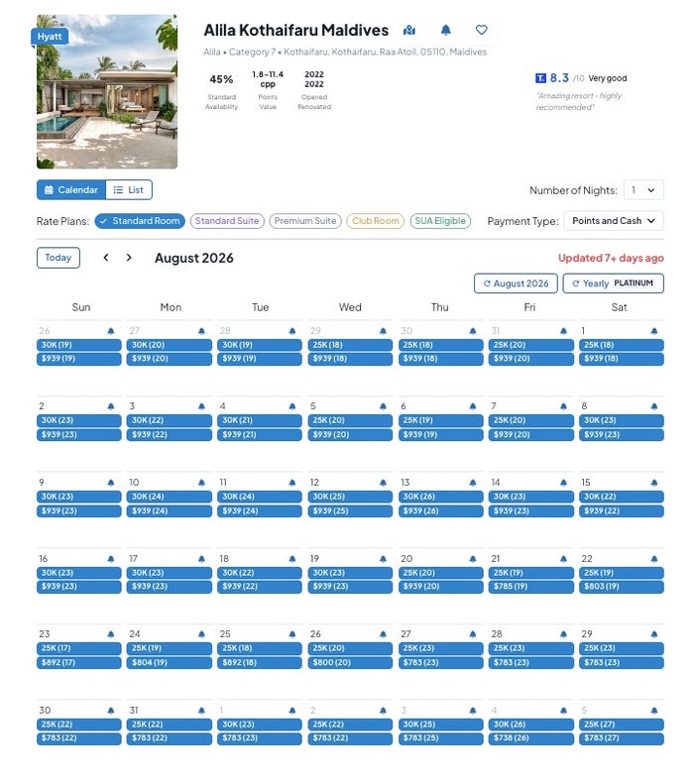Click the bell icon on August 16
This screenshot has height=784, width=694.
point(111,559)
